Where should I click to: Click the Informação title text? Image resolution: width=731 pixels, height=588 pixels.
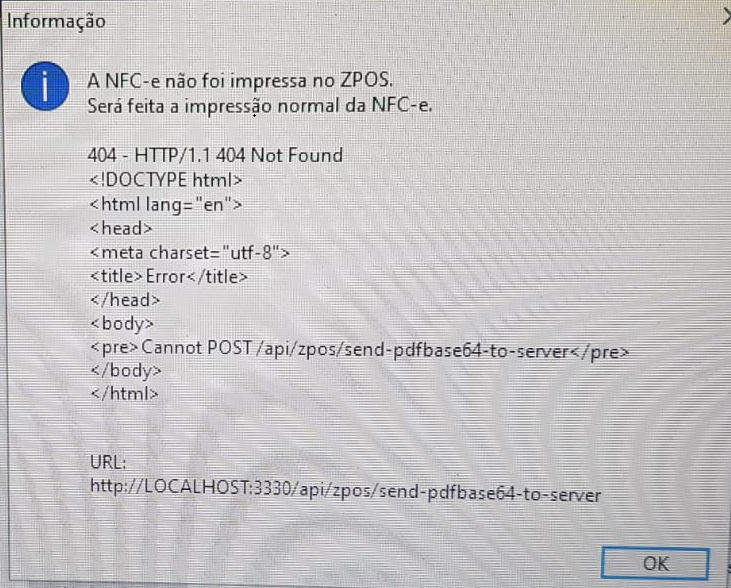[x=56, y=21]
